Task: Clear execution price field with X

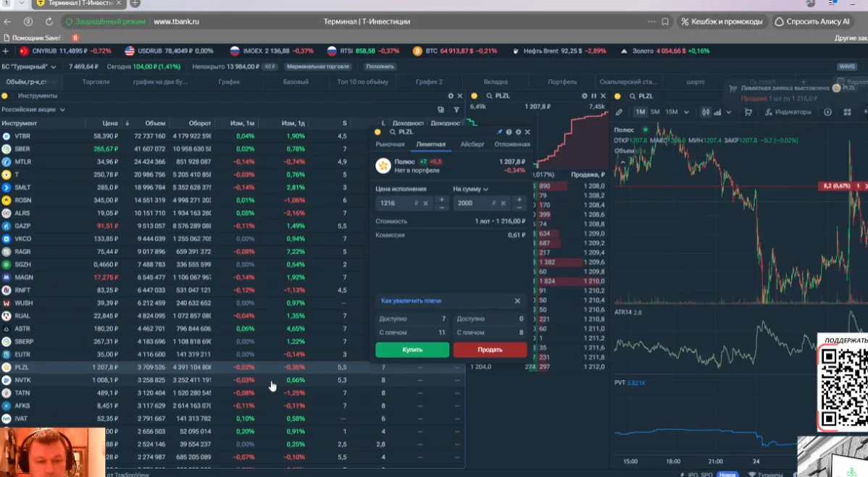Action: pyautogui.click(x=426, y=203)
